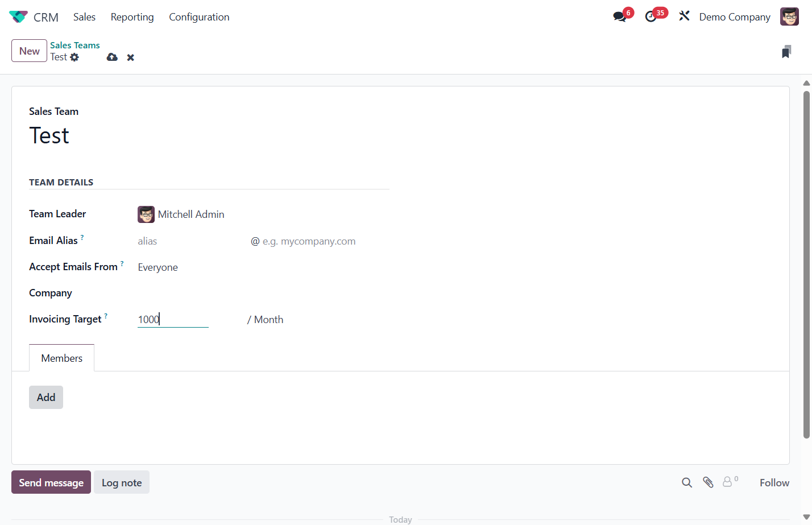Viewport: 812px width, 525px height.
Task: Open the Team Leader dropdown field
Action: (x=263, y=214)
